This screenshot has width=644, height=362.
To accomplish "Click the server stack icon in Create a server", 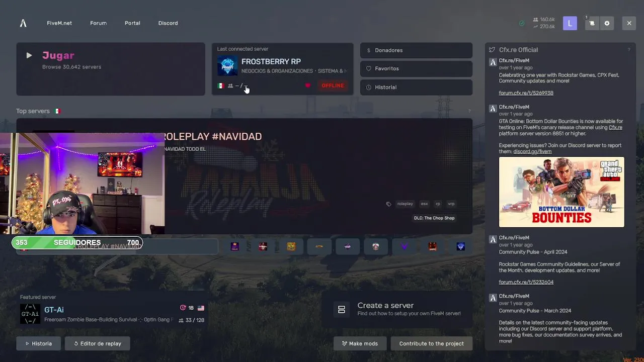I will 342,310.
